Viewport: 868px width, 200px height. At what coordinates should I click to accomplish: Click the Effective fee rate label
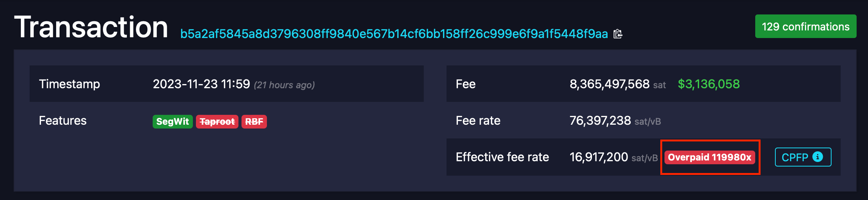[502, 157]
